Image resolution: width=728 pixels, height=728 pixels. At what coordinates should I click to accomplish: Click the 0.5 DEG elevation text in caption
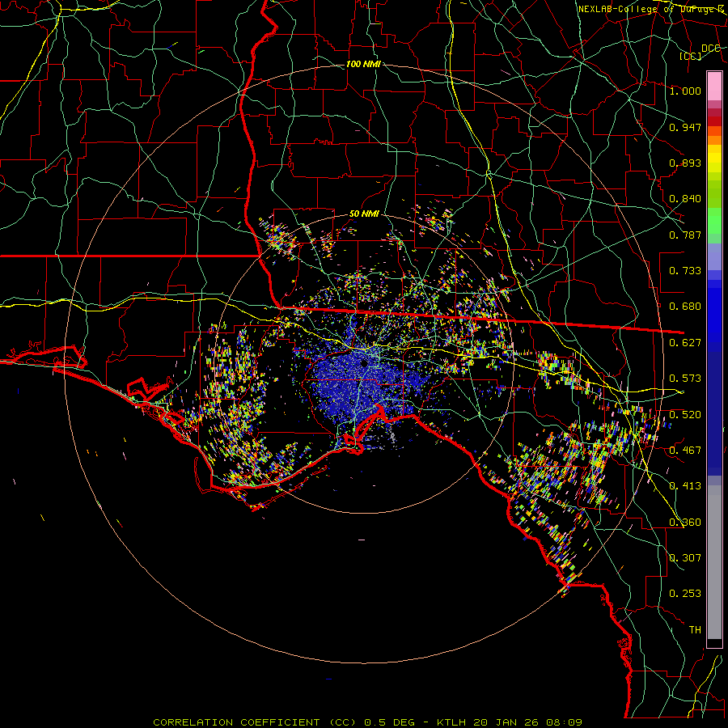click(x=389, y=722)
